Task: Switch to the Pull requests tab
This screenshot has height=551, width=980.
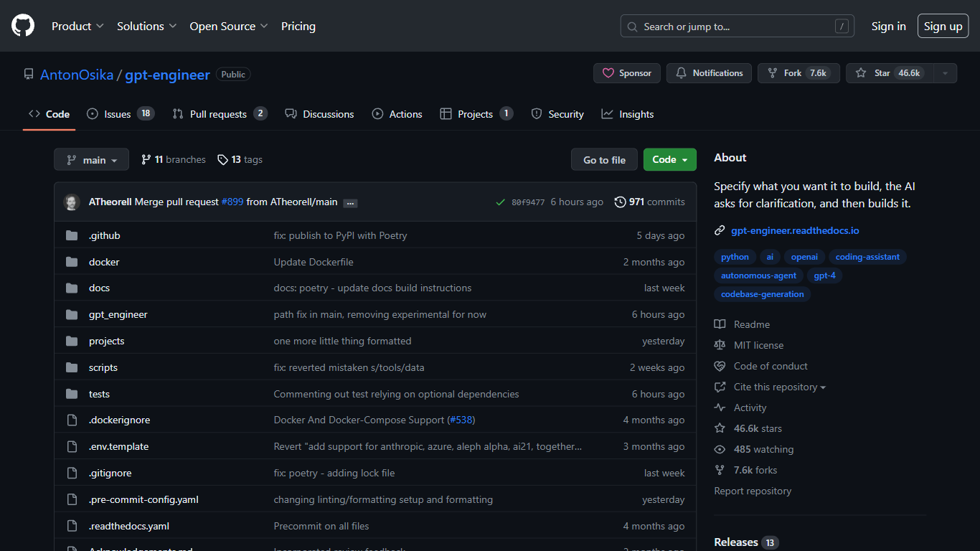Action: [x=220, y=114]
